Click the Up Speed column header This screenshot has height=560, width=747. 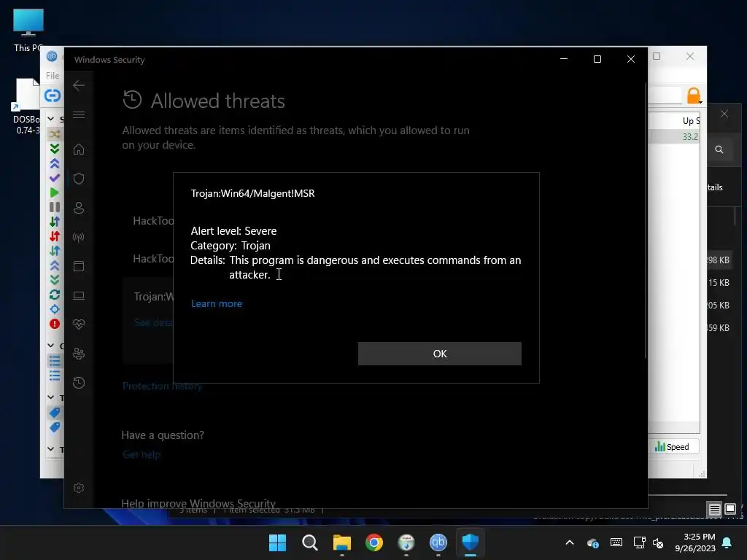[690, 121]
